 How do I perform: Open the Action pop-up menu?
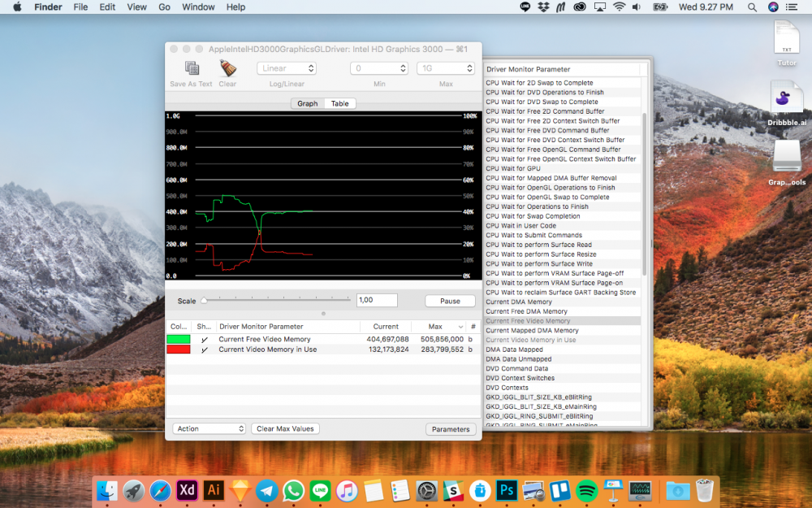click(209, 428)
